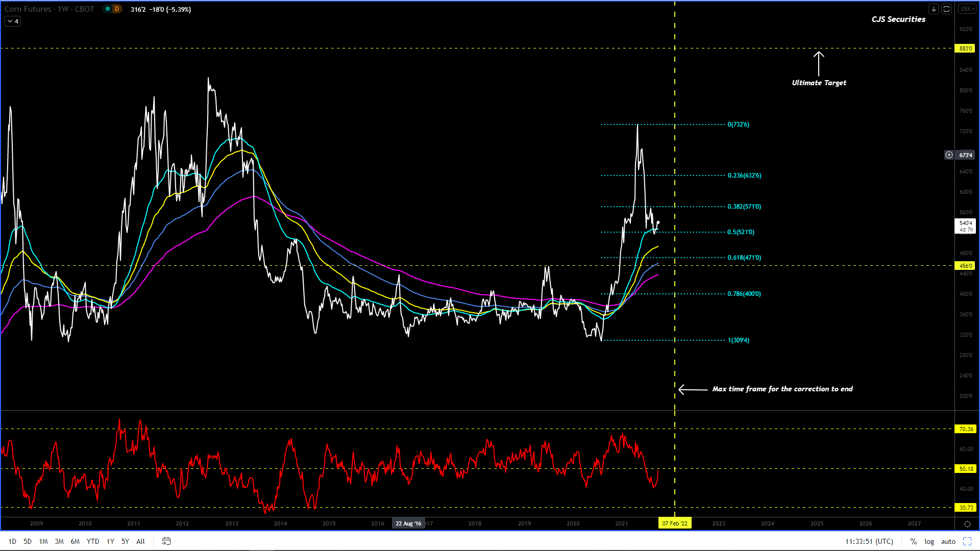980x551 pixels.
Task: Click the 883'0 yellow price label
Action: 965,48
